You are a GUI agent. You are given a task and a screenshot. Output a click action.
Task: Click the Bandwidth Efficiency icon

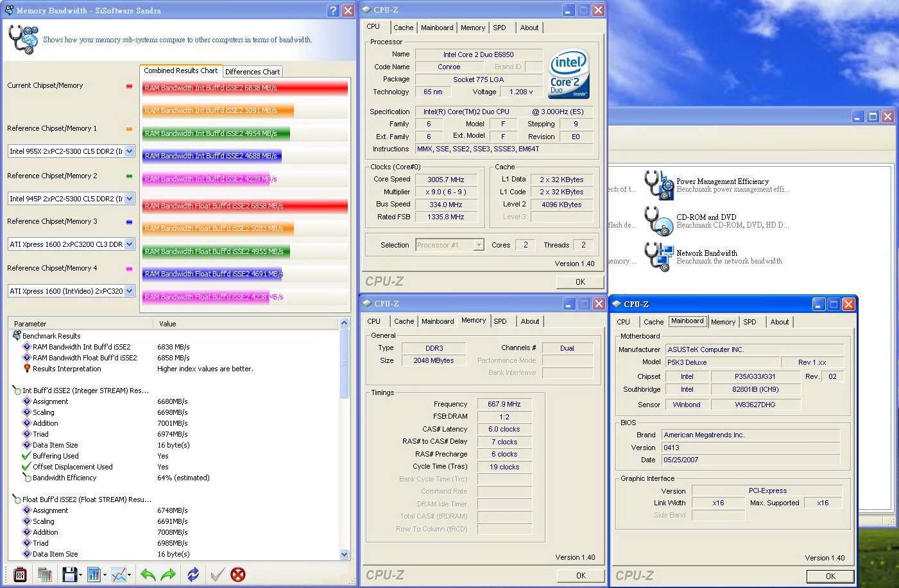(x=27, y=478)
